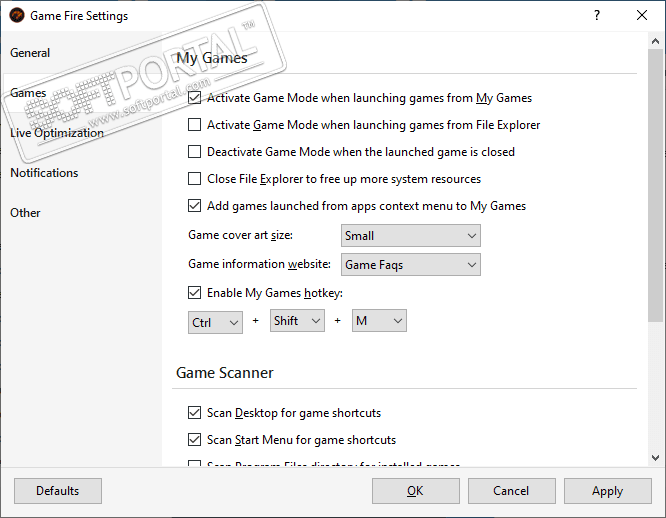The image size is (666, 518).
Task: Open the M hotkey key dropdown
Action: coord(379,321)
